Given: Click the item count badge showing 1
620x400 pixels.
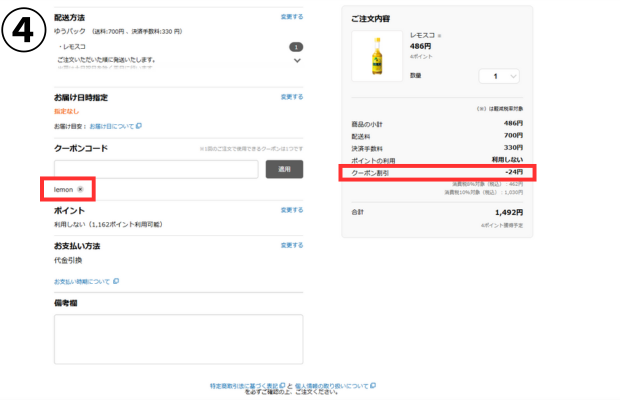Looking at the screenshot, I should [296, 47].
